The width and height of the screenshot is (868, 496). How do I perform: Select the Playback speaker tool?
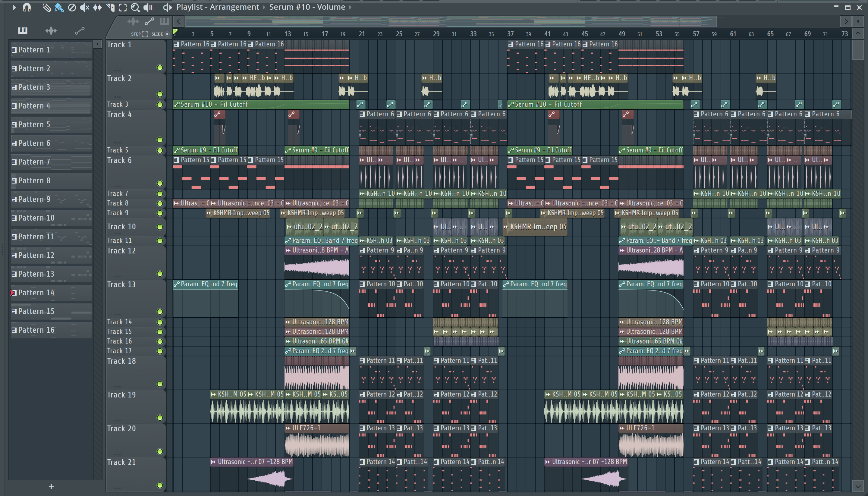(148, 7)
